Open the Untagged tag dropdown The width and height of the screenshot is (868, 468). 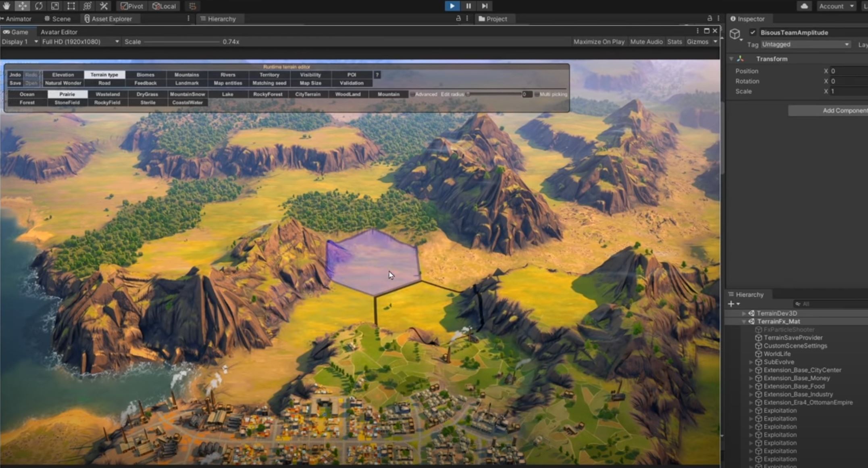[x=806, y=44]
